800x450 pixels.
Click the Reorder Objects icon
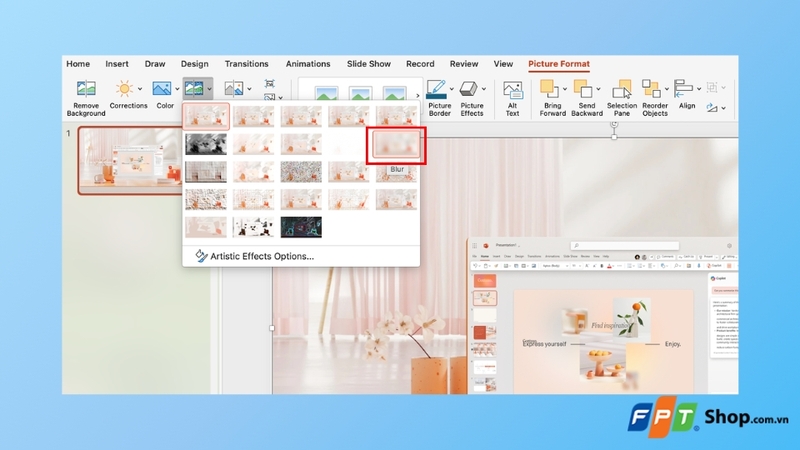tap(651, 89)
